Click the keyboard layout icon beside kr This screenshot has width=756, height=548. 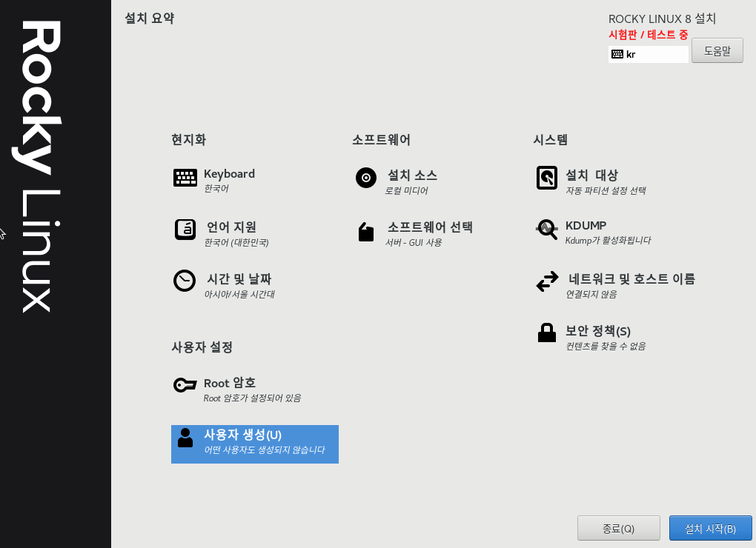pyautogui.click(x=617, y=54)
